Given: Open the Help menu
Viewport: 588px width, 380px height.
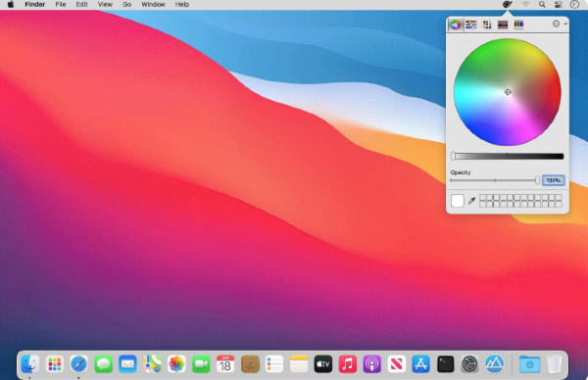Looking at the screenshot, I should [182, 5].
